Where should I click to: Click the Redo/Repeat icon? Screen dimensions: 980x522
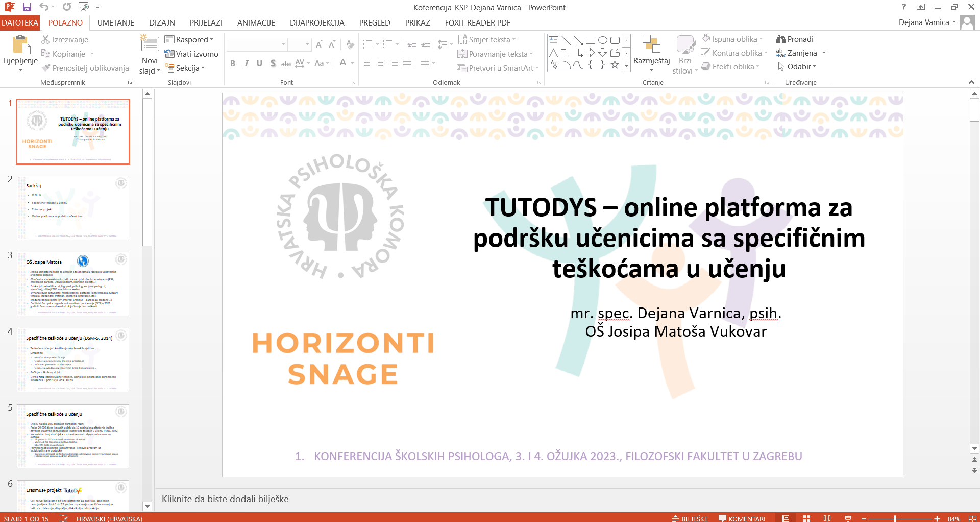point(67,7)
